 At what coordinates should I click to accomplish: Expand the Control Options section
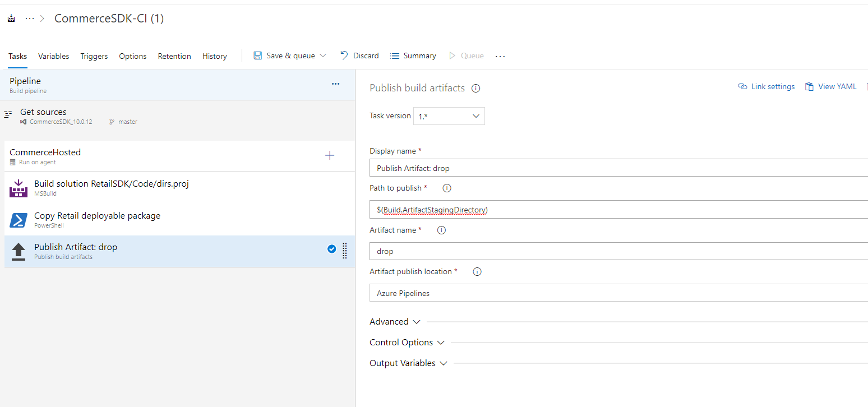coord(407,343)
